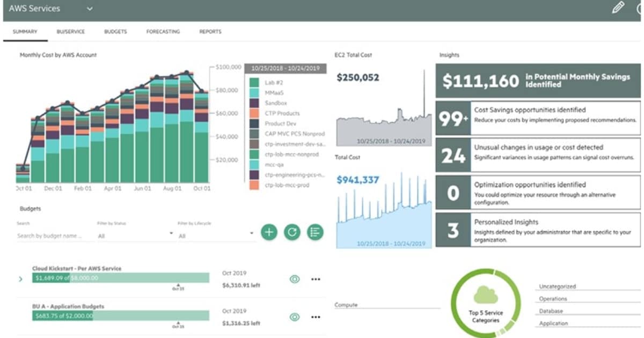Switch to the Summary tab

click(25, 32)
